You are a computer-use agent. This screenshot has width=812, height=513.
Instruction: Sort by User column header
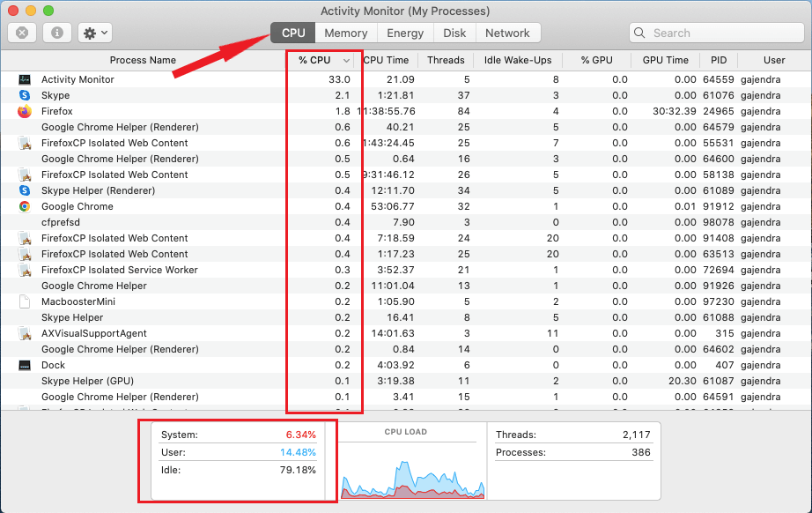coord(774,60)
